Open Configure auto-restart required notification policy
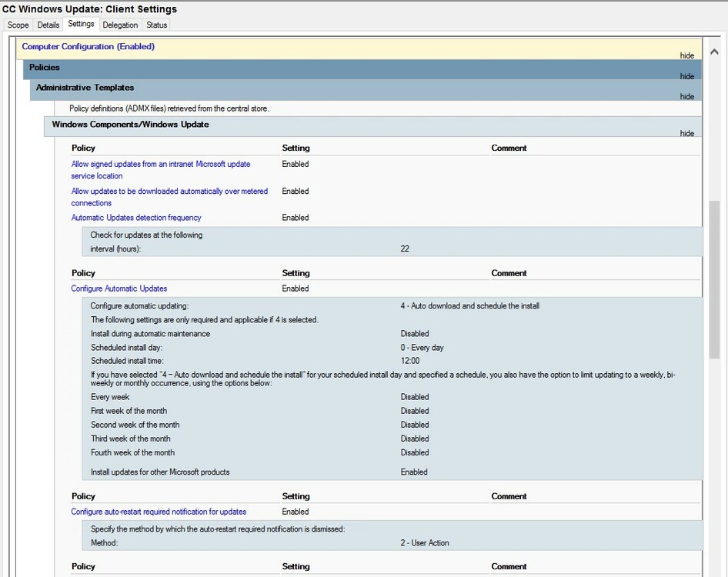This screenshot has width=728, height=577. [x=159, y=512]
